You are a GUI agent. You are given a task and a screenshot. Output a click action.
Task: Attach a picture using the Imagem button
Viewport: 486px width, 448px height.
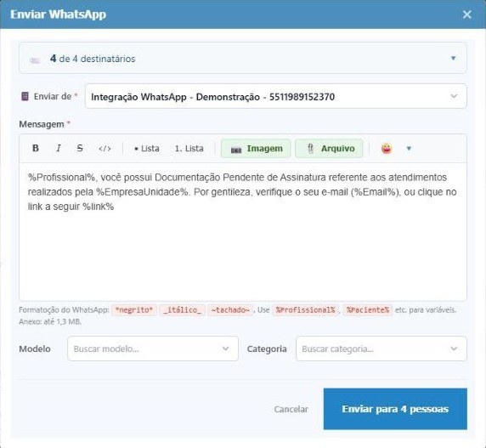click(x=256, y=149)
